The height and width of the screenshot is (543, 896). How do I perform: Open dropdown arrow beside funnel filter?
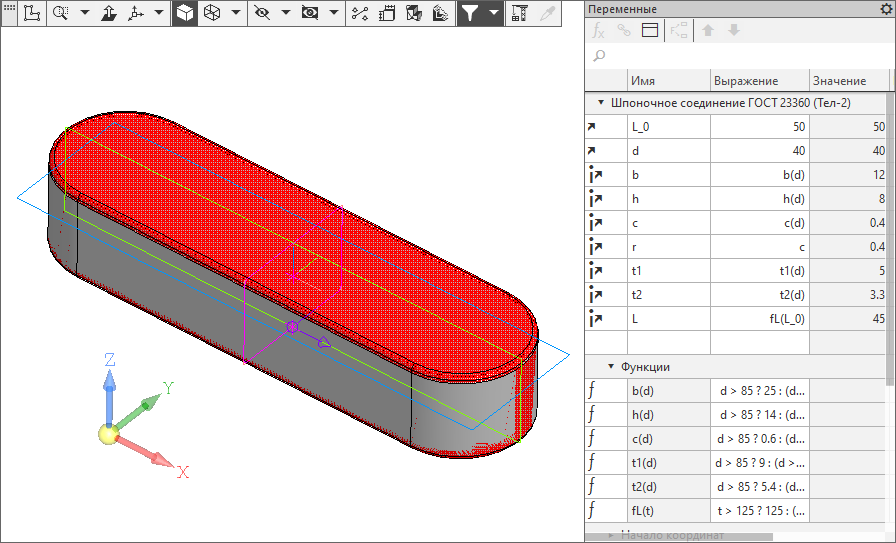(493, 13)
